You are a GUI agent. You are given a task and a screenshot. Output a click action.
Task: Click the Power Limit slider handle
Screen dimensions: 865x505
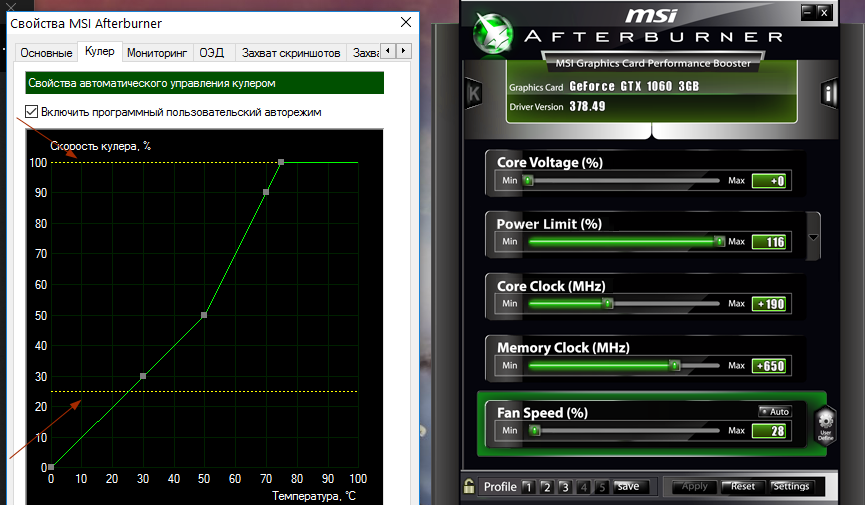(719, 241)
